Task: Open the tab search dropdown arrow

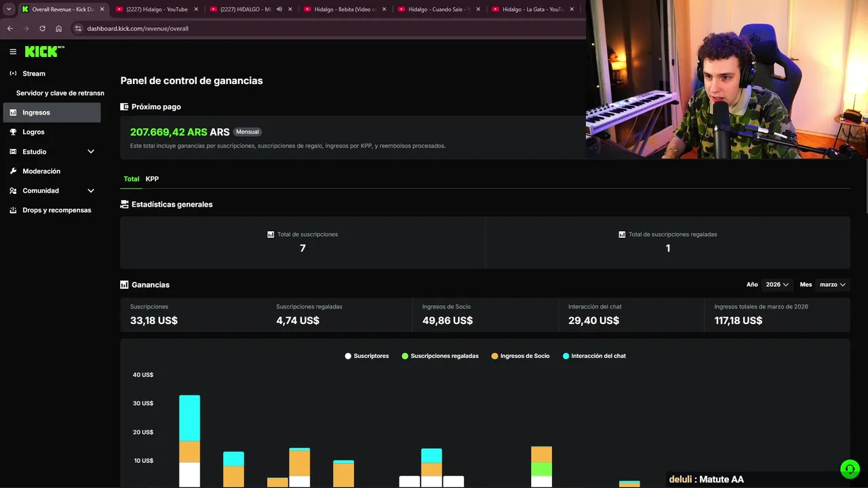Action: pos(9,9)
